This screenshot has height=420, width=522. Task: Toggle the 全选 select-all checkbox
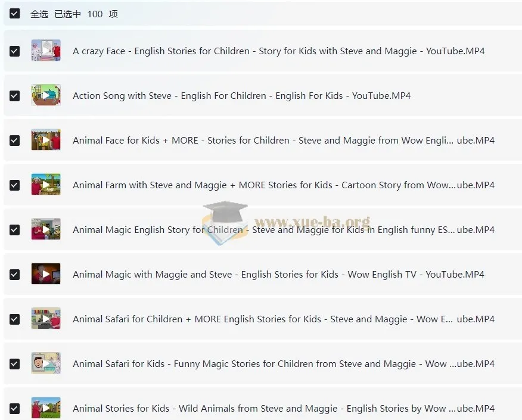tap(15, 14)
